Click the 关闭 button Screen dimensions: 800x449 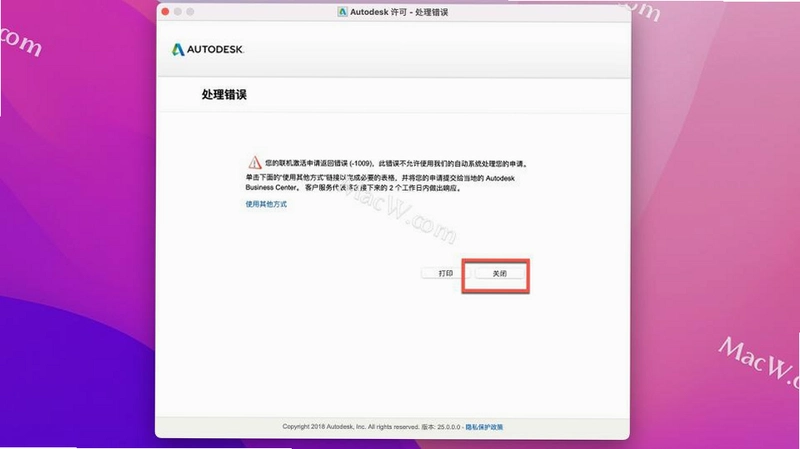tap(499, 273)
